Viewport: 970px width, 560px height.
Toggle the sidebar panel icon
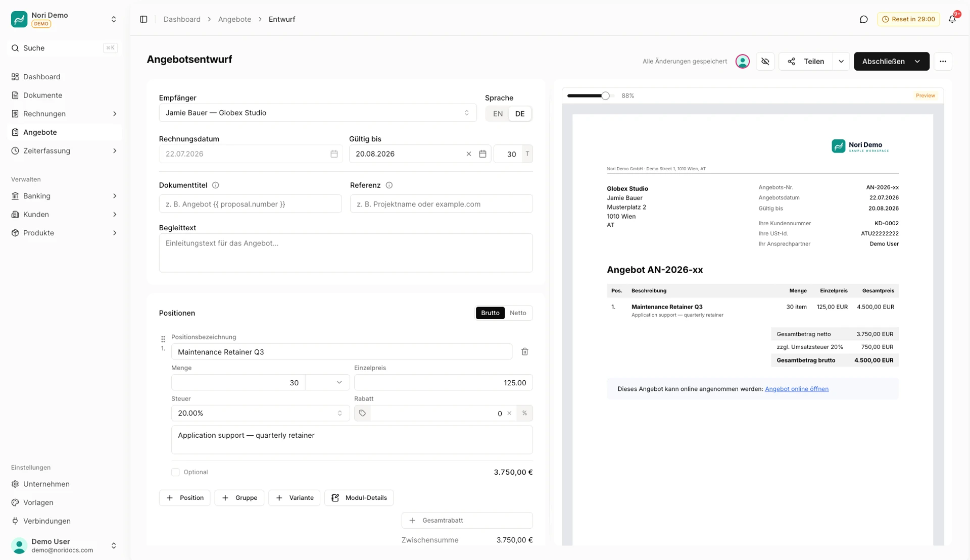click(143, 19)
